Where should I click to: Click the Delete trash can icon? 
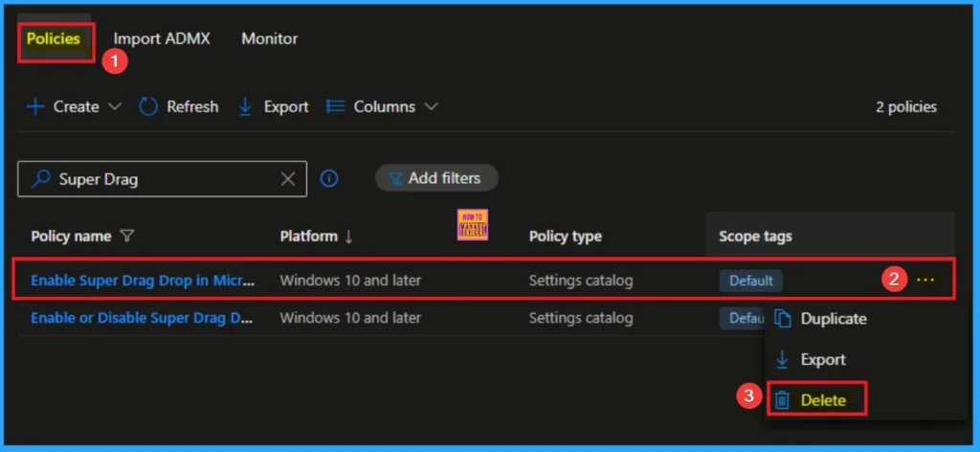point(782,400)
